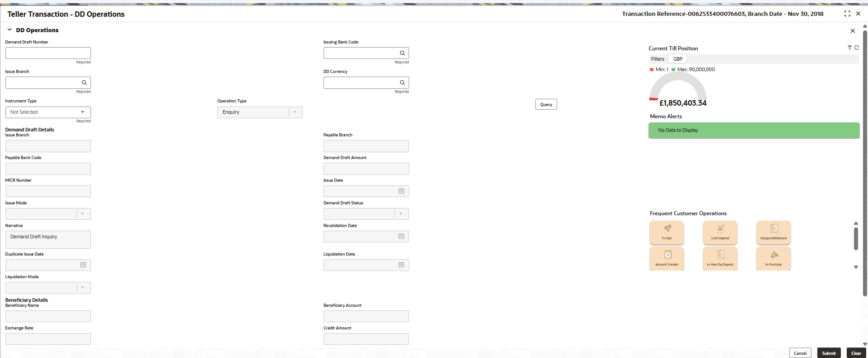Click the Demand Draft Number input field
This screenshot has width=868, height=358.
click(x=48, y=53)
